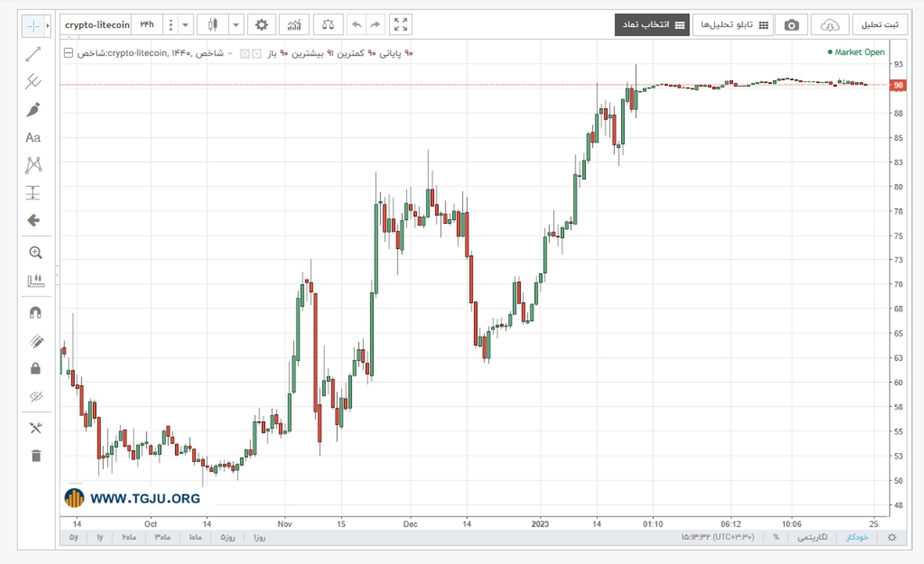924x564 pixels.
Task: Toggle fullscreen chart mode
Action: click(401, 25)
